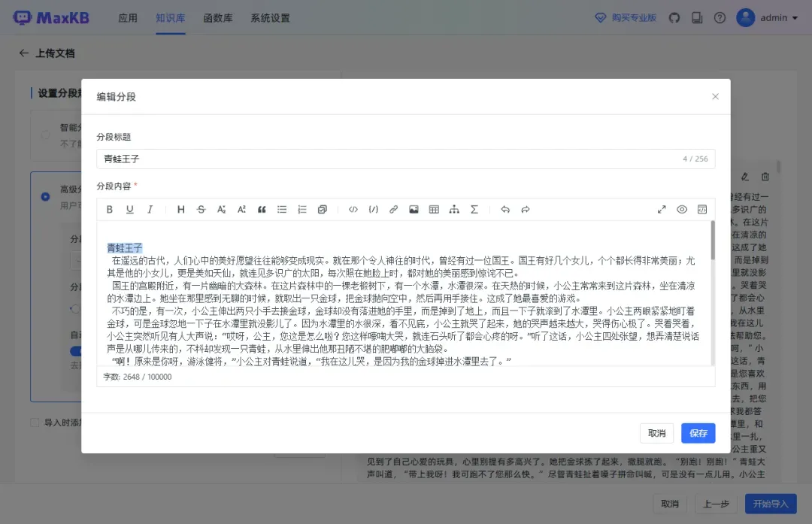Click the background delete trash icon

click(x=765, y=177)
